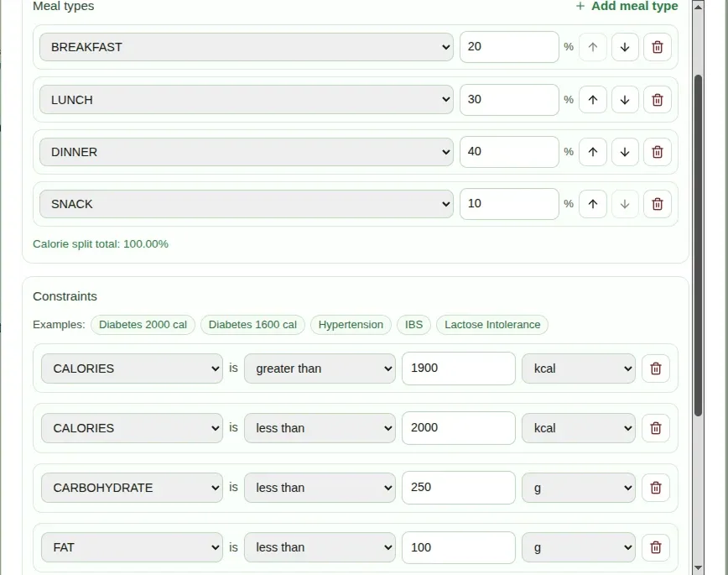This screenshot has width=728, height=575.
Task: Change the 'greater than' comparison operator
Action: 320,369
